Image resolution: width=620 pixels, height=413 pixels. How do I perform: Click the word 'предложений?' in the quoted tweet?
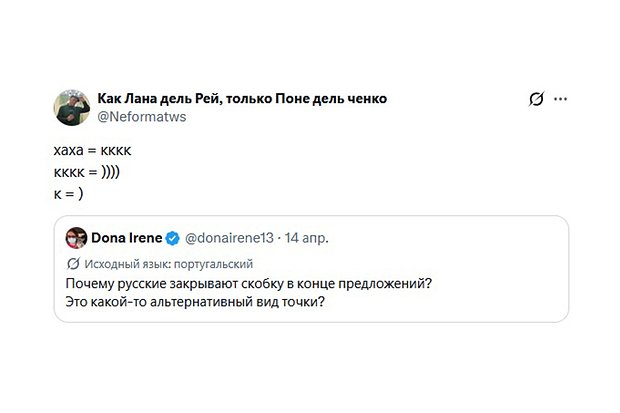pos(390,284)
